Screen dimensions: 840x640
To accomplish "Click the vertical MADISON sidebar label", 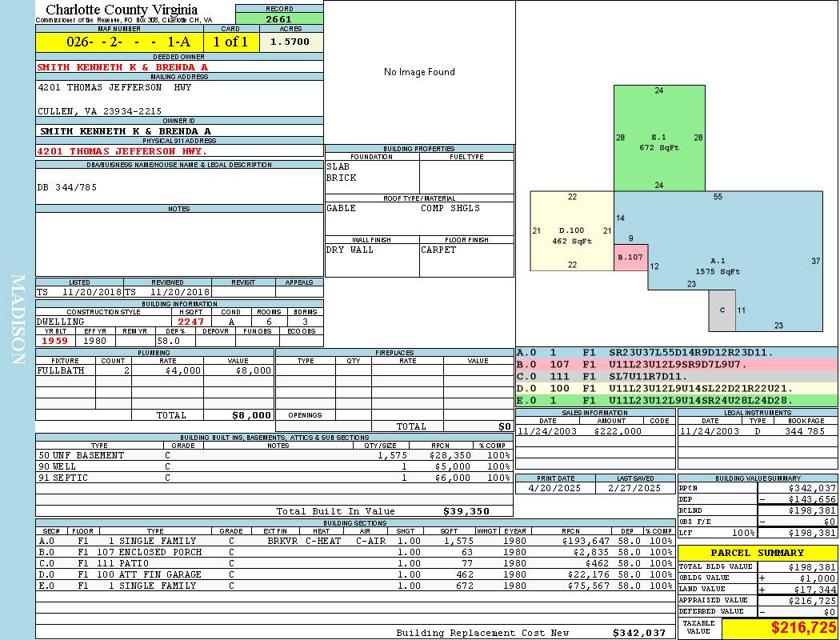I will point(18,320).
